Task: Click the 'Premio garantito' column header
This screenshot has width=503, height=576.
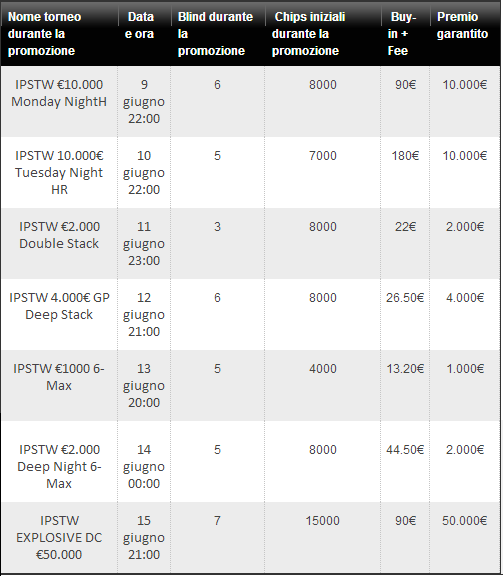Action: pyautogui.click(x=462, y=25)
